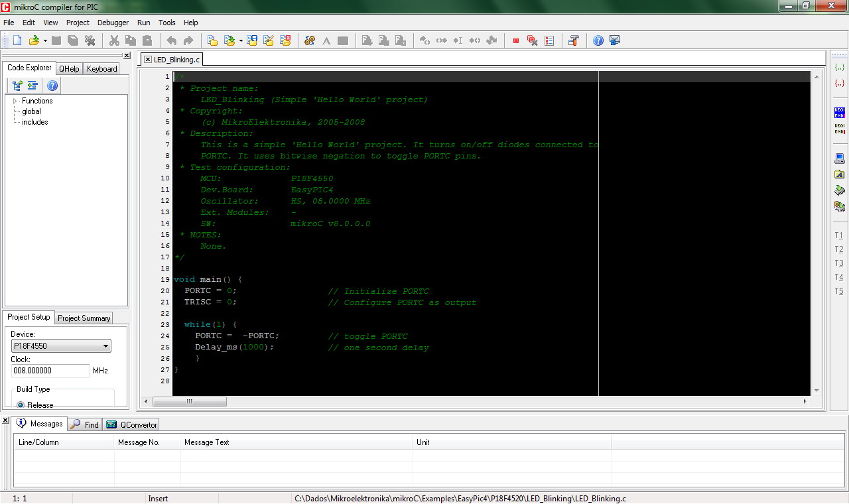This screenshot has width=849, height=504.
Task: Click the Close Project toolbar icon
Action: (x=285, y=40)
